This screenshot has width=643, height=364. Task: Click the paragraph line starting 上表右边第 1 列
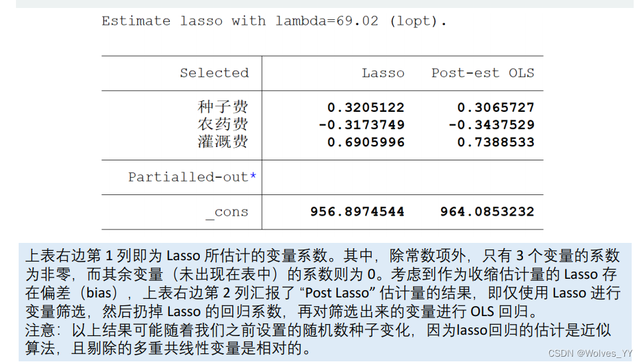click(322, 256)
